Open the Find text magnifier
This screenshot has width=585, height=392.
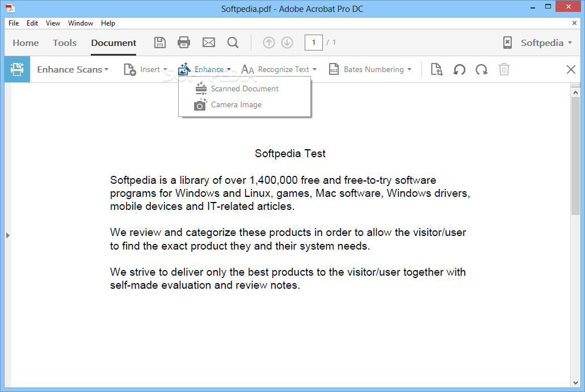pyautogui.click(x=233, y=43)
